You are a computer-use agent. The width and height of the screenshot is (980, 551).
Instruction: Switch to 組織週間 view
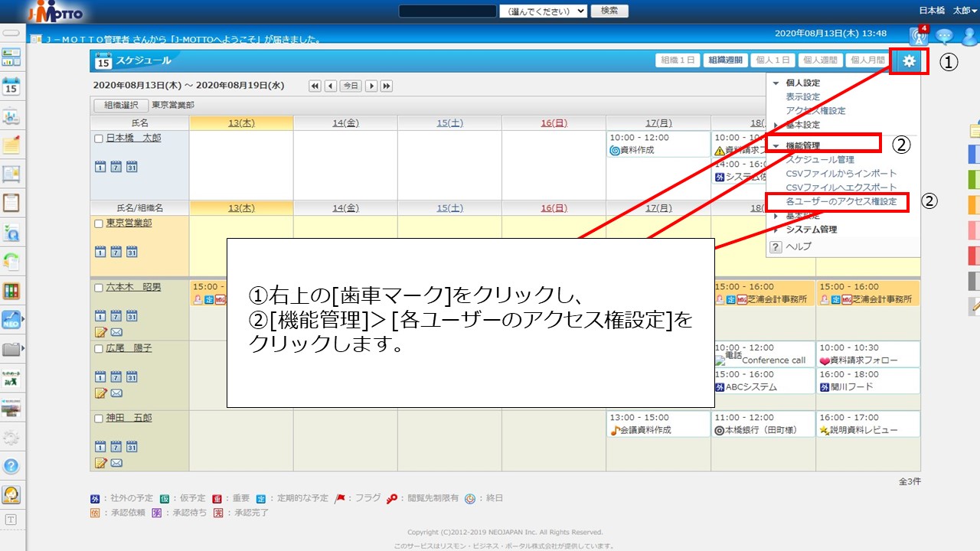coord(725,60)
